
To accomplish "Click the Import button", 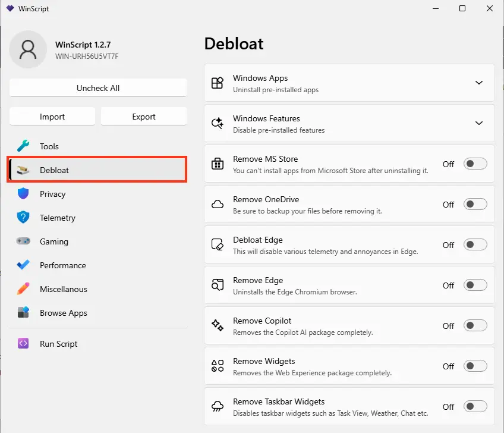I will (x=52, y=117).
